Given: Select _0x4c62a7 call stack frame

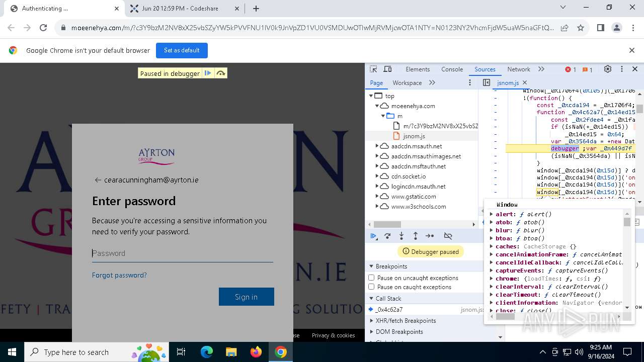Looking at the screenshot, I should click(x=425, y=310).
